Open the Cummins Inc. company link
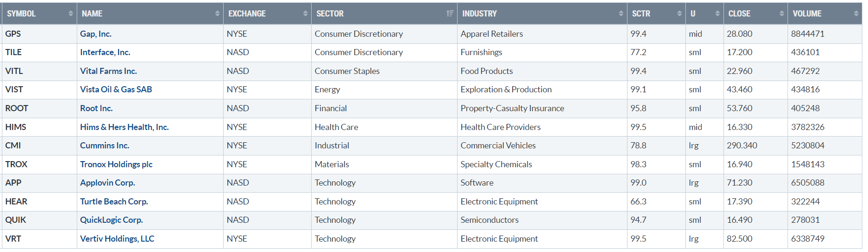The width and height of the screenshot is (868, 252). 104,146
